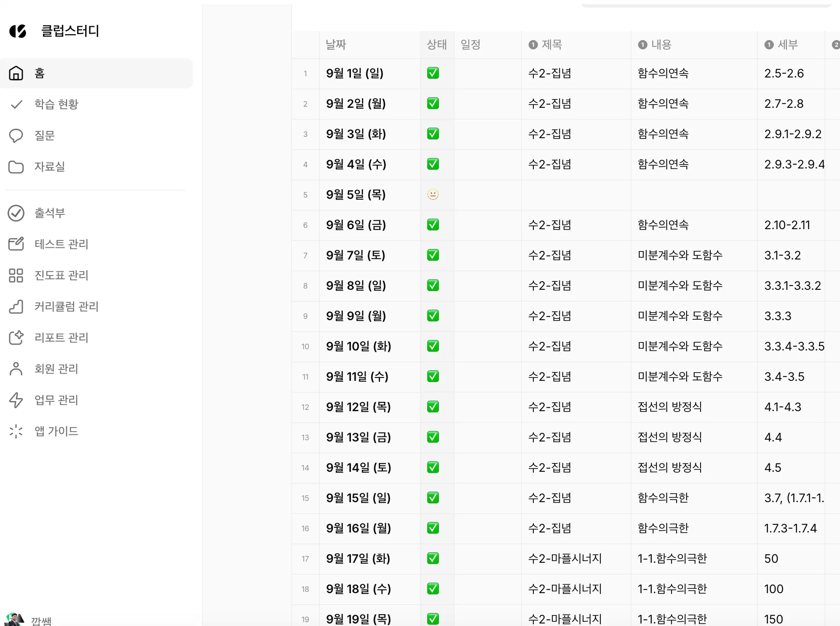Screen dimensions: 840x626
Task: Open 학습 현황 checkmark icon
Action: coord(16,104)
